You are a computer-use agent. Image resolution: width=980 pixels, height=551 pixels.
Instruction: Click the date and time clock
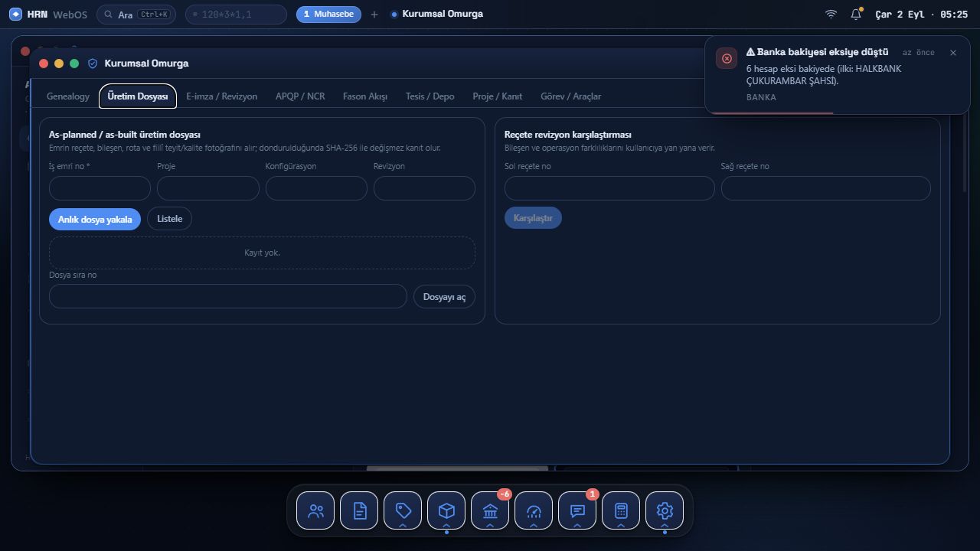coord(922,15)
